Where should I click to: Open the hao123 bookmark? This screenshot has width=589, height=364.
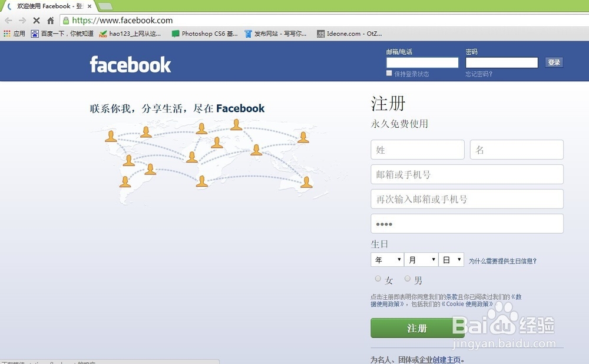click(x=130, y=34)
